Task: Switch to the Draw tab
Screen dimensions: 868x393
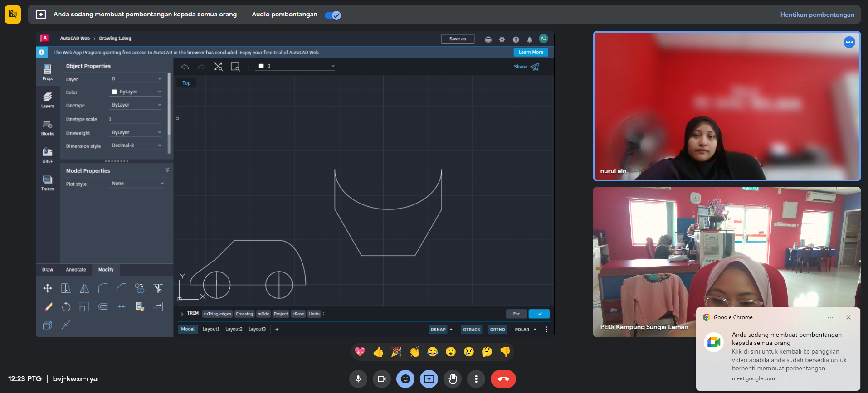Action: 48,270
